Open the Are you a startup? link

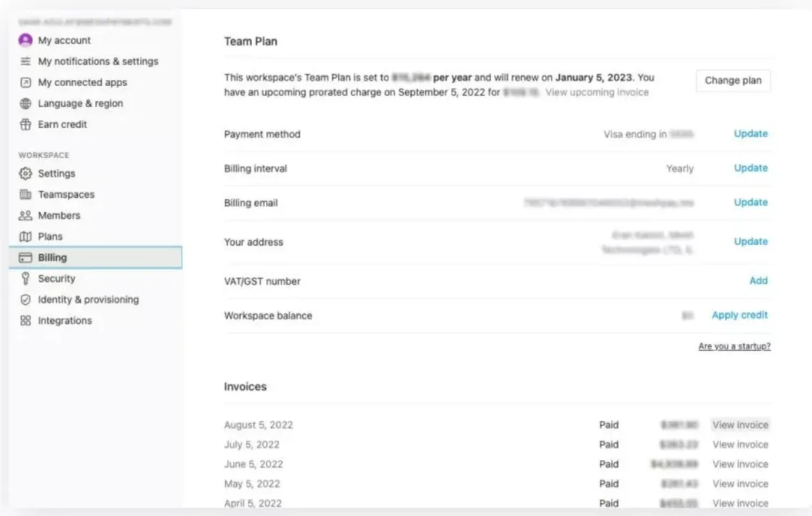click(x=734, y=346)
